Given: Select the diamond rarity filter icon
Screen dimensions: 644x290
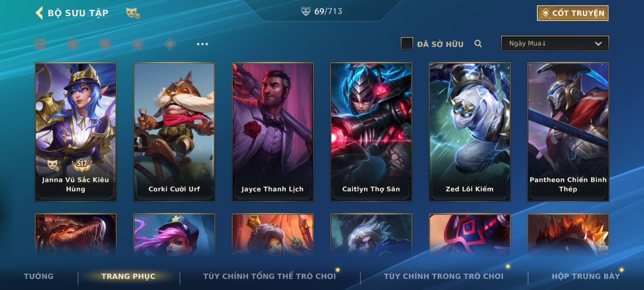Looking at the screenshot, I should 170,44.
